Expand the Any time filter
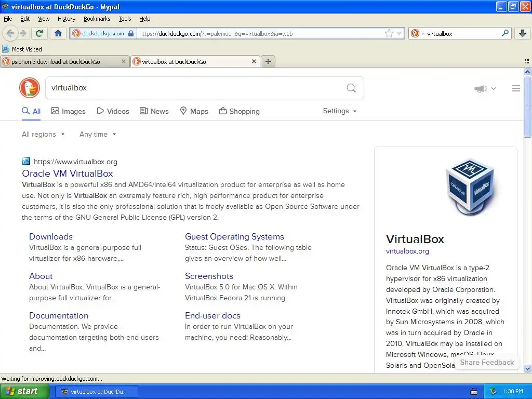This screenshot has height=399, width=532. point(98,135)
